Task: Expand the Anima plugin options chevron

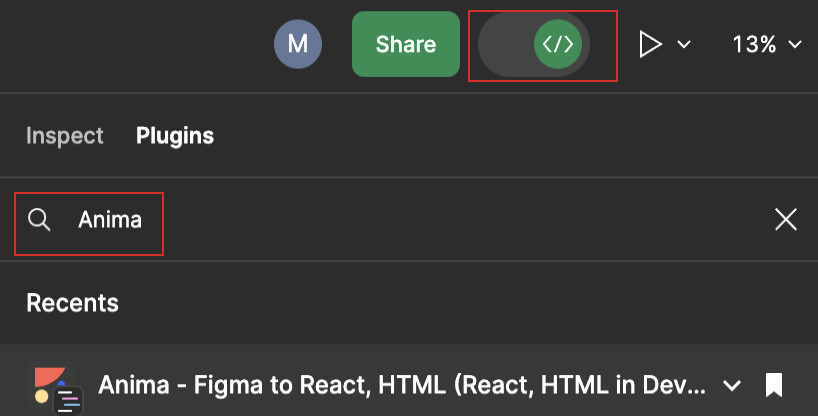Action: (732, 385)
